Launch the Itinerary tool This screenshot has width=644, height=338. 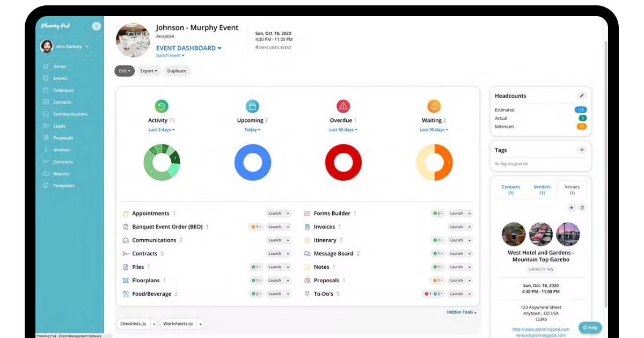457,240
